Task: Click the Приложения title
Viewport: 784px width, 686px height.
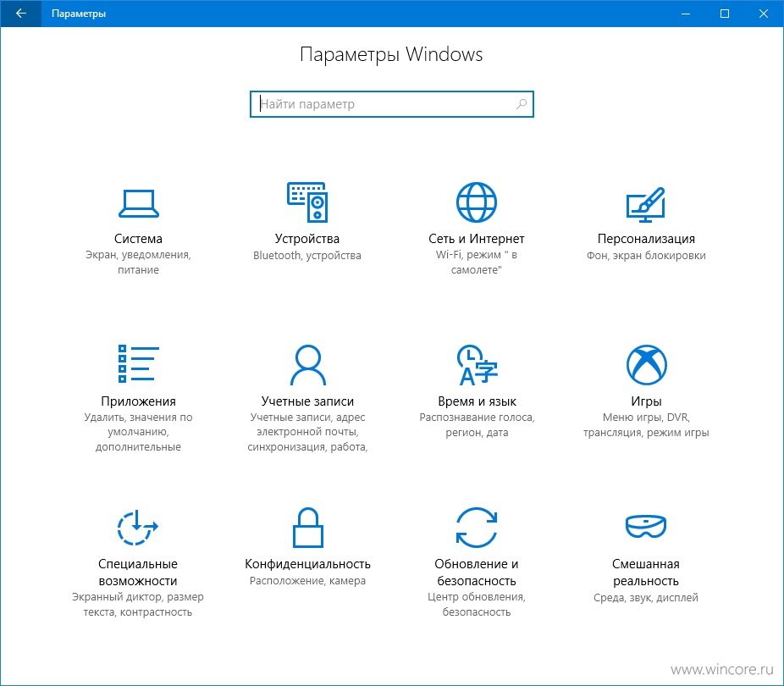Action: coord(139,401)
